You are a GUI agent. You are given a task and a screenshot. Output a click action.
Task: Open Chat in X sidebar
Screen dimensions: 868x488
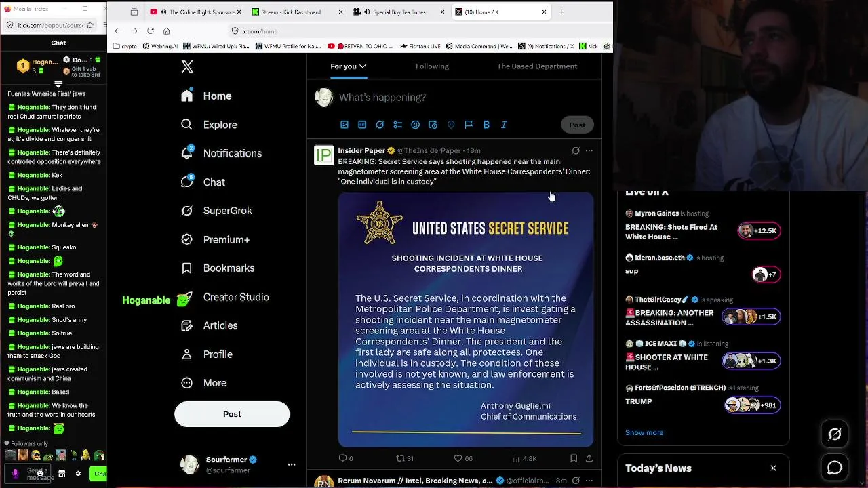coord(203,182)
